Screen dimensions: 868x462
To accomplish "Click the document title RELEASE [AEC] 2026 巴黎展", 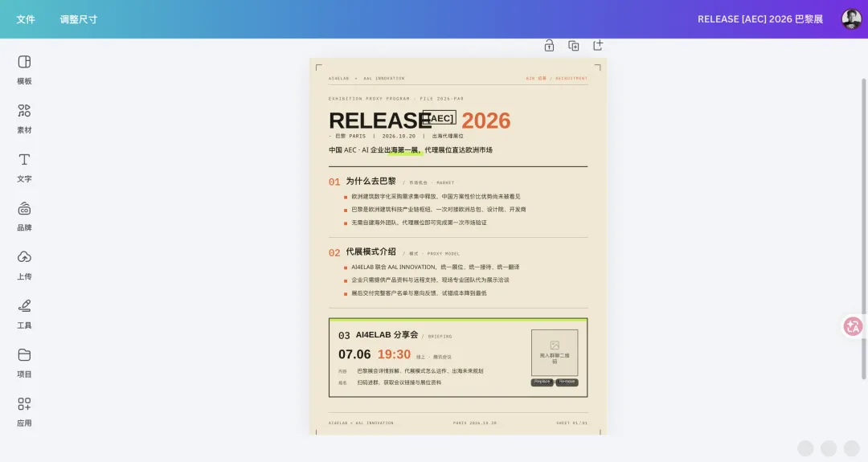I will (760, 19).
